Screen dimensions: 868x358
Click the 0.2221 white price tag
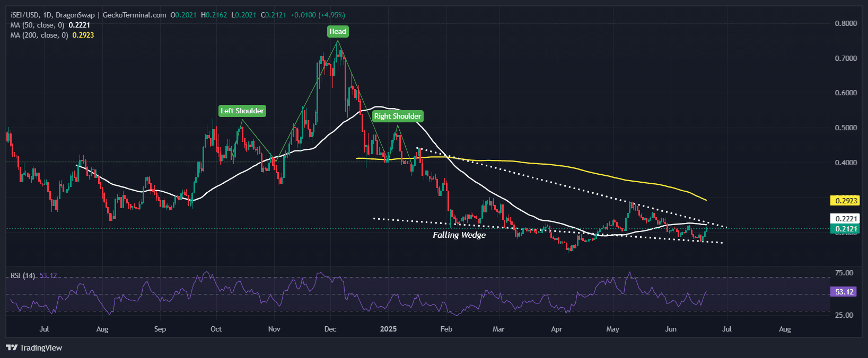pyautogui.click(x=844, y=219)
